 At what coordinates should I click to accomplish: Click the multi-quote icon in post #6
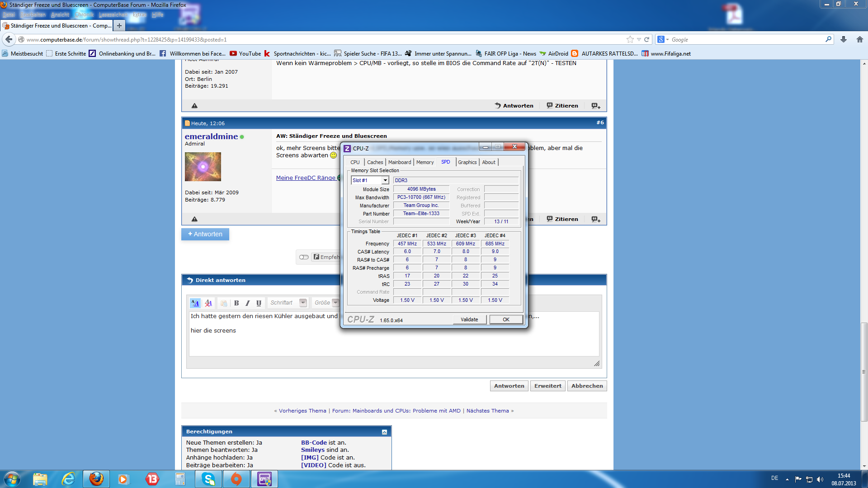tap(596, 219)
